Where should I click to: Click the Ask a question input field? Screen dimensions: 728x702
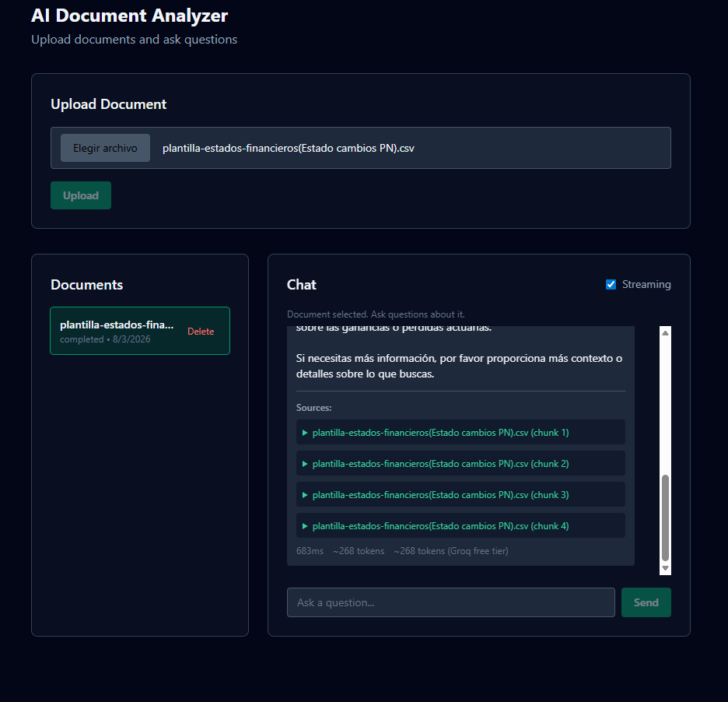click(x=451, y=602)
